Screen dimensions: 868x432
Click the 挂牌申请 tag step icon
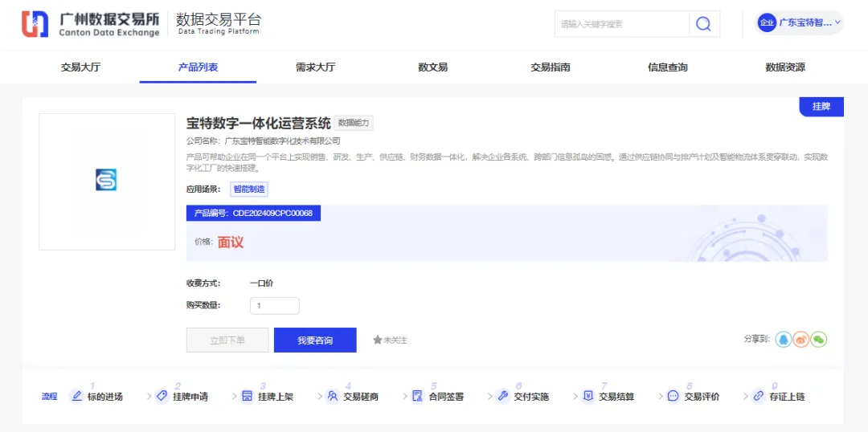point(162,396)
